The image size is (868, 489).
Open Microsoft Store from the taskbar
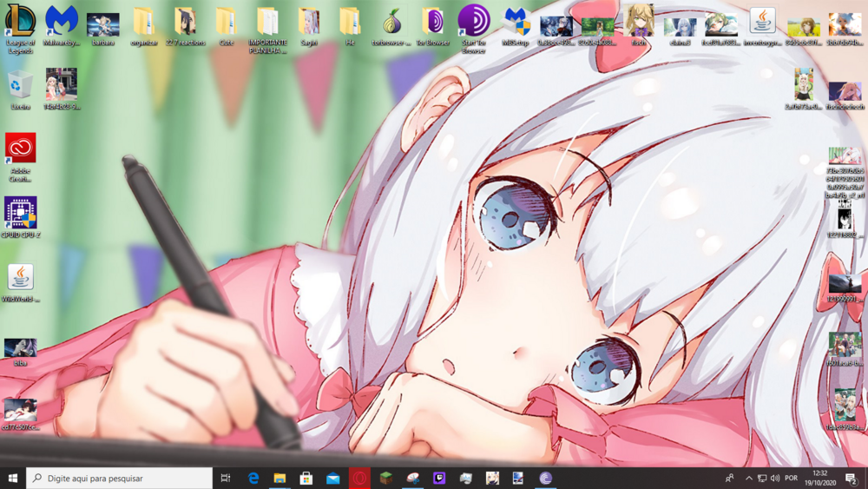pyautogui.click(x=306, y=478)
